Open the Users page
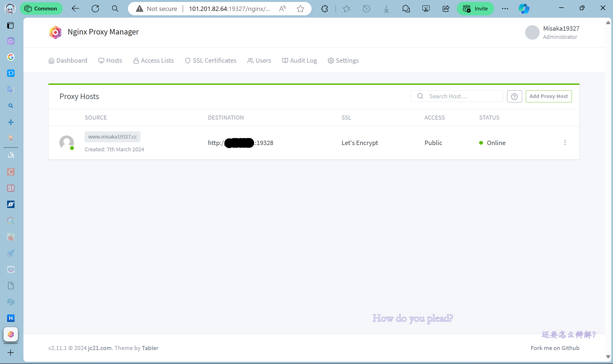The height and width of the screenshot is (364, 613). pos(259,60)
